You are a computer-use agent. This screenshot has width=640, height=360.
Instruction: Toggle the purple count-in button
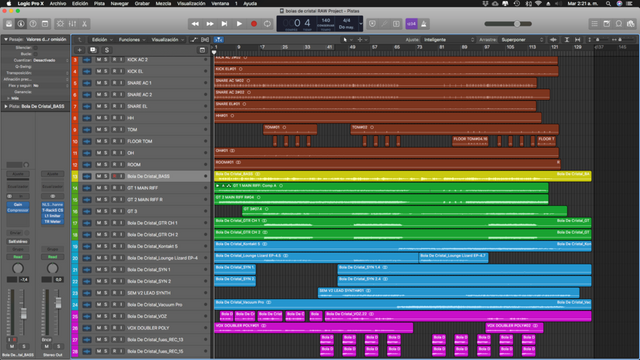[411, 24]
